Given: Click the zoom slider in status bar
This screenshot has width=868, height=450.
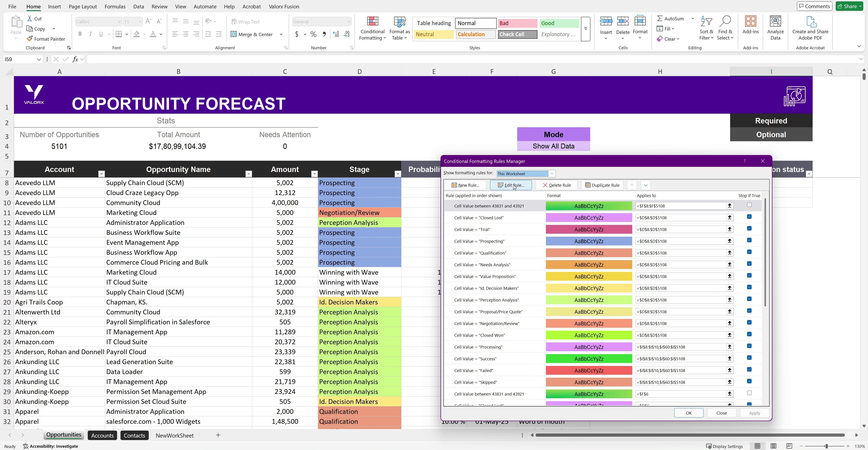Looking at the screenshot, I should point(826,446).
